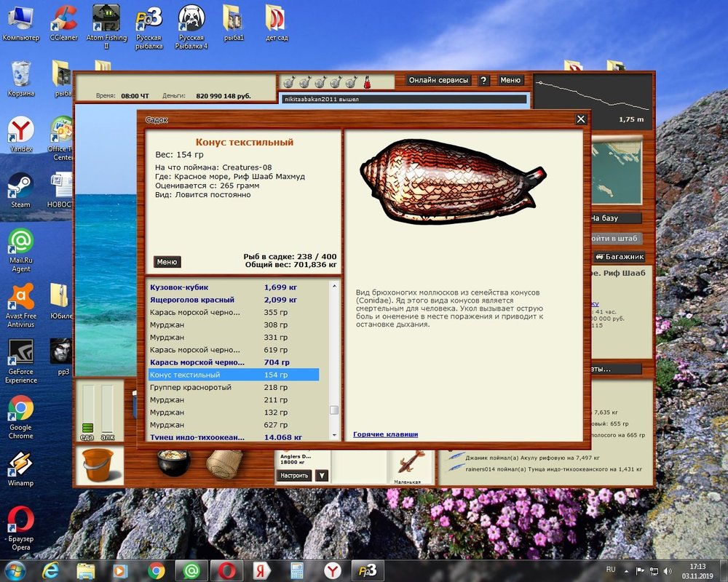
Task: Click the red potion bottle icon
Action: (x=368, y=81)
